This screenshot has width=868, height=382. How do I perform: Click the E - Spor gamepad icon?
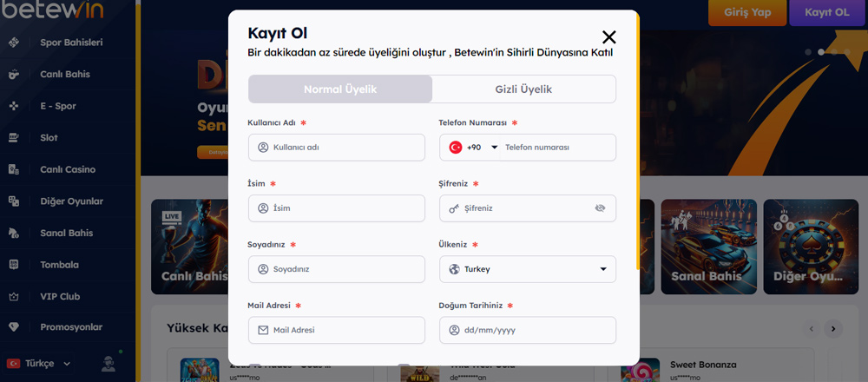[14, 106]
